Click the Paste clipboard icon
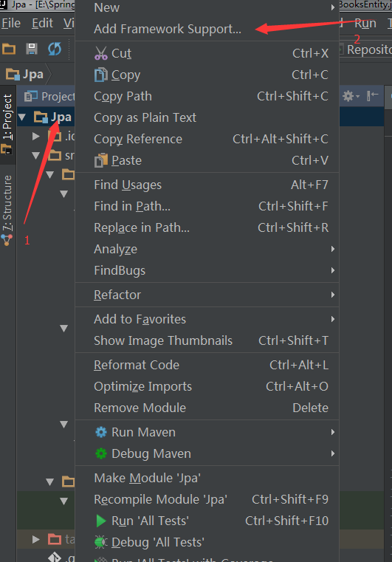 pos(101,160)
